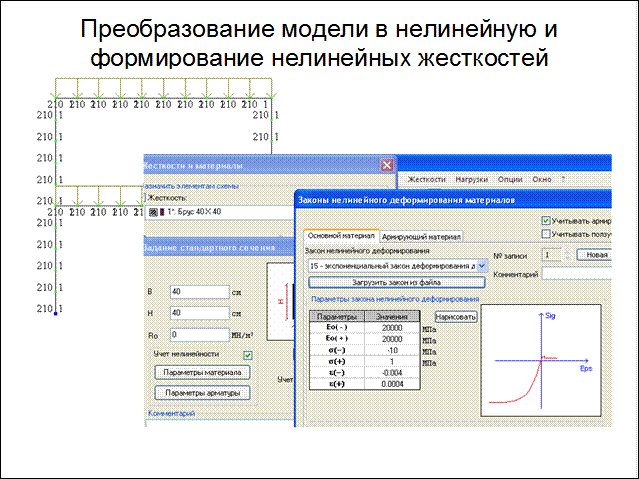Click the Sig-Eps graph preview
Screen dimensions: 639x479
pyautogui.click(x=541, y=360)
